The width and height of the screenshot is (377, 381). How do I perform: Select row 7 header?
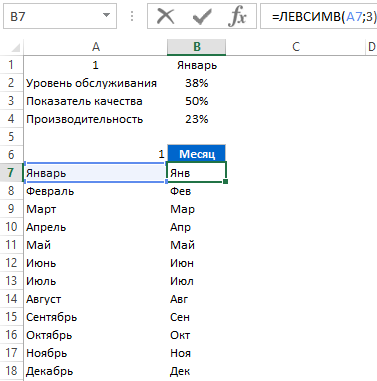[x=11, y=173]
